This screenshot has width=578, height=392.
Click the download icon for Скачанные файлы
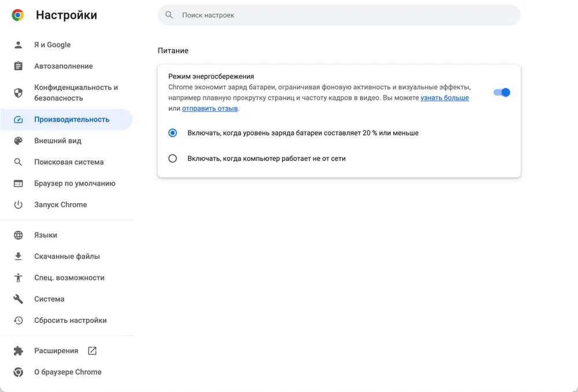click(18, 257)
